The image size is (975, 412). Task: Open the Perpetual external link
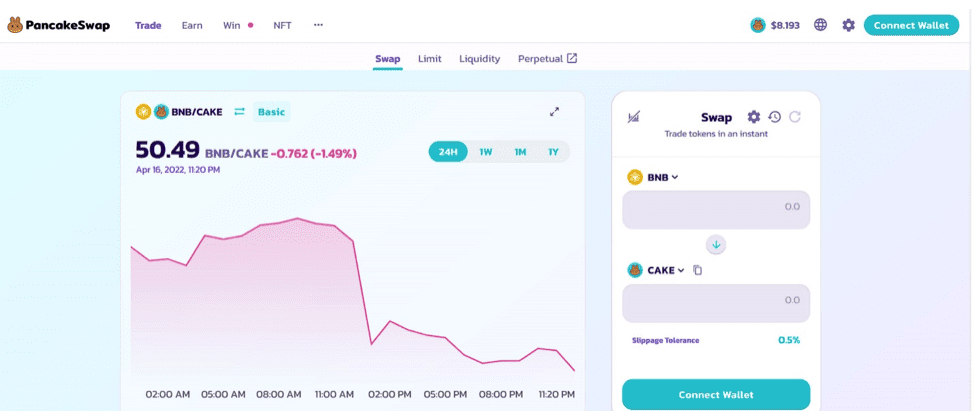pyautogui.click(x=548, y=59)
